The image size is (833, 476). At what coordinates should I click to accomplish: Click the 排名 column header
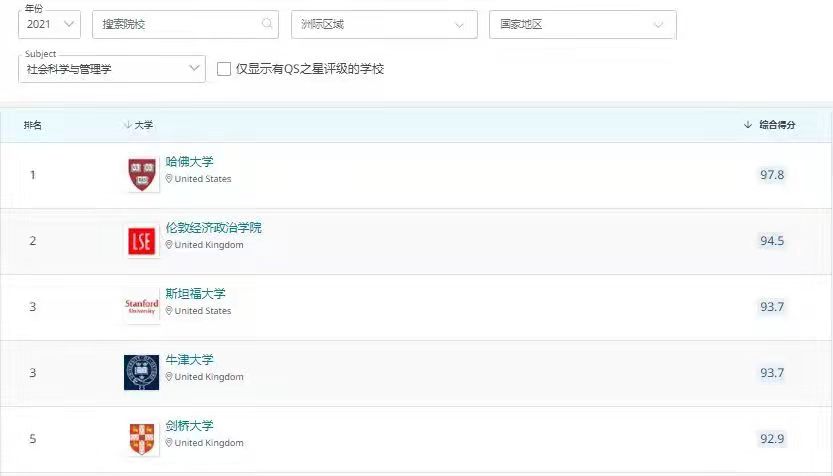coord(33,125)
